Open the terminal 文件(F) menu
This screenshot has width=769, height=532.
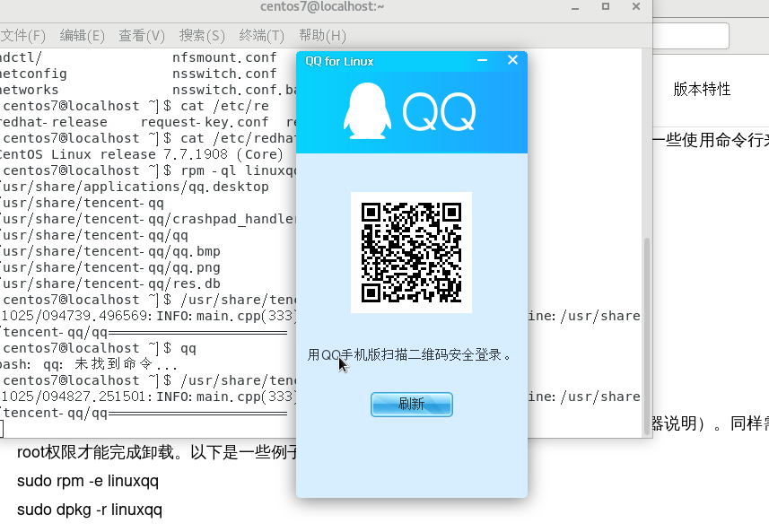(x=22, y=35)
